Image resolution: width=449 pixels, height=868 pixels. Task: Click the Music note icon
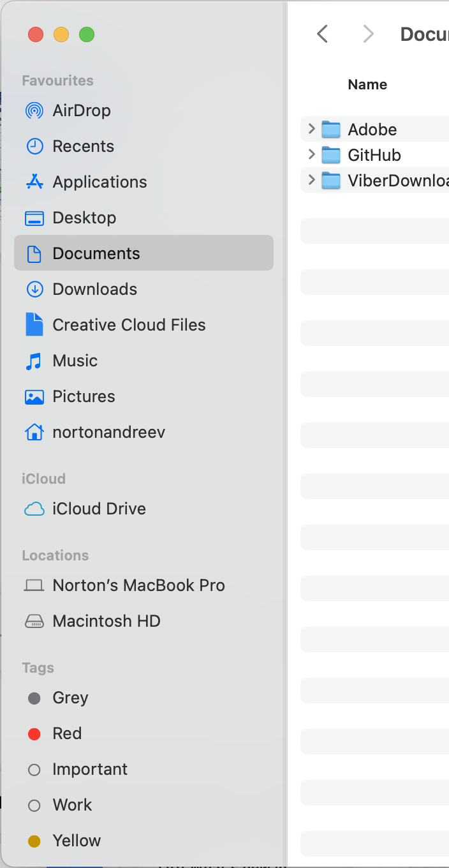point(34,361)
